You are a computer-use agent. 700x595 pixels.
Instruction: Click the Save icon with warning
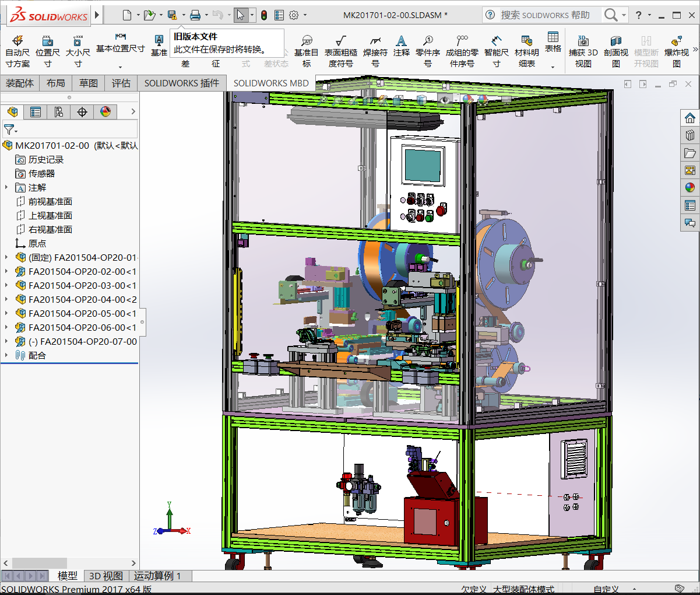pyautogui.click(x=172, y=15)
